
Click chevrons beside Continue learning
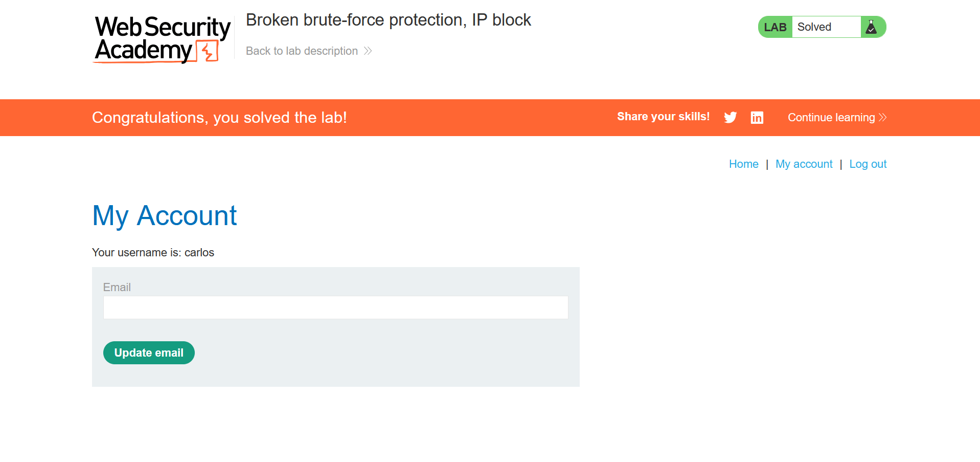882,118
